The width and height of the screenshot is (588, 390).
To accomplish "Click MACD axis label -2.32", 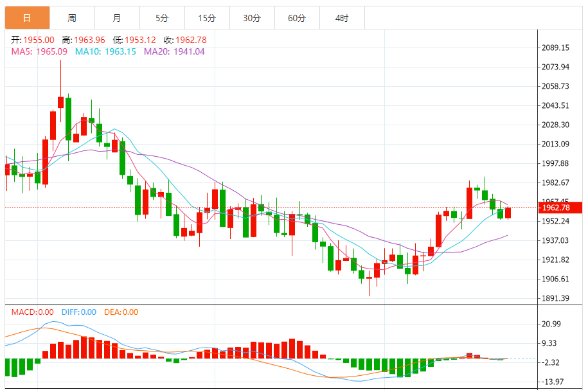I will coord(551,362).
